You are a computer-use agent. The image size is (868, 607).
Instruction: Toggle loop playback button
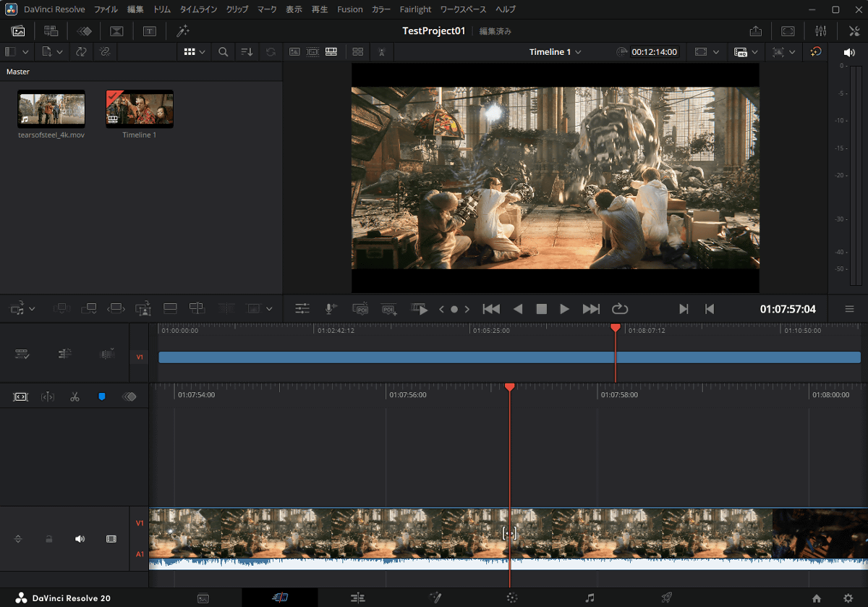(620, 309)
